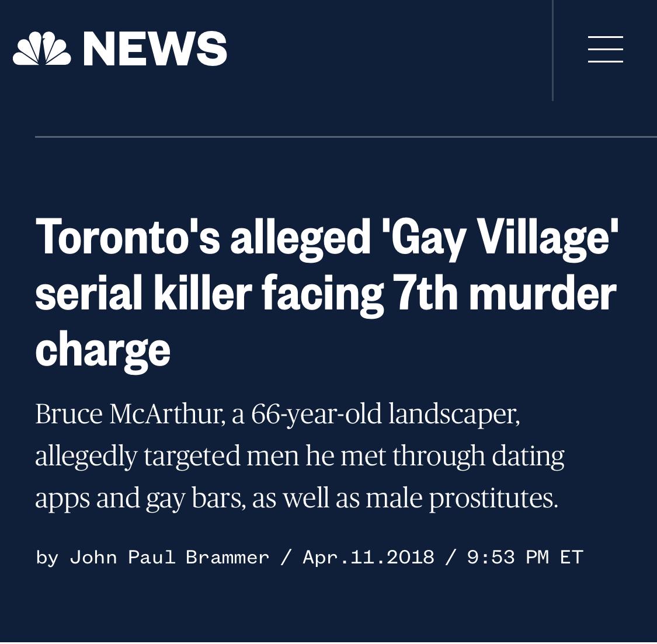This screenshot has height=644, width=657.
Task: Click the word 'by' in the byline
Action: (47, 558)
